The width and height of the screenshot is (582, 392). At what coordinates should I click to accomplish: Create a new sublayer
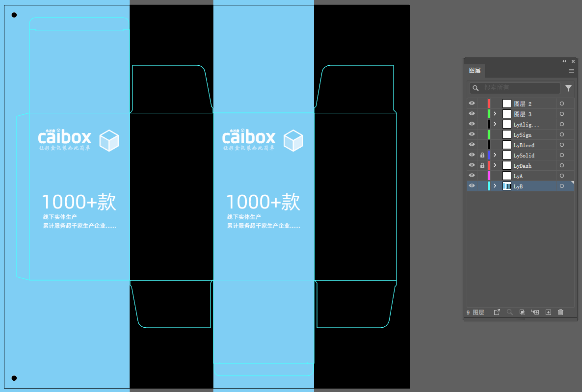point(535,312)
